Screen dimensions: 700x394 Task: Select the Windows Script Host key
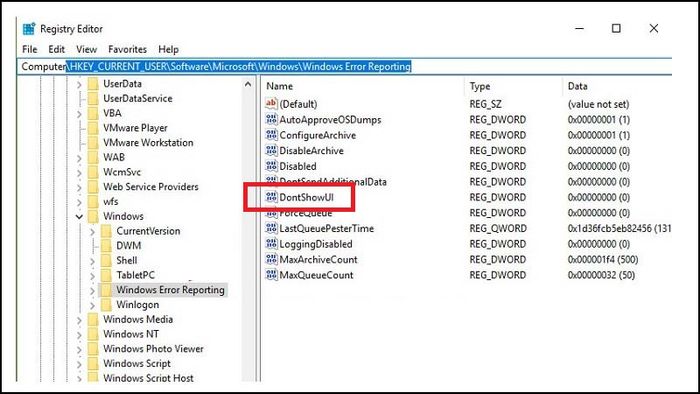(x=148, y=377)
